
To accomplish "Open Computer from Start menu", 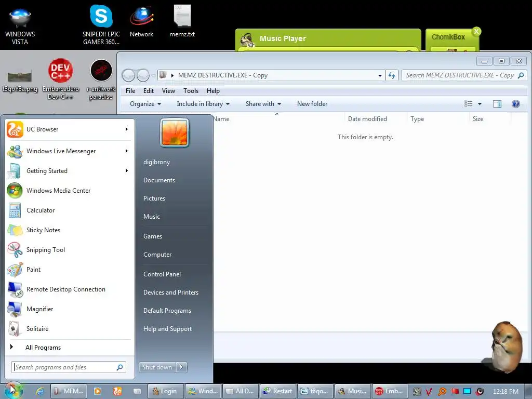I will click(x=157, y=255).
